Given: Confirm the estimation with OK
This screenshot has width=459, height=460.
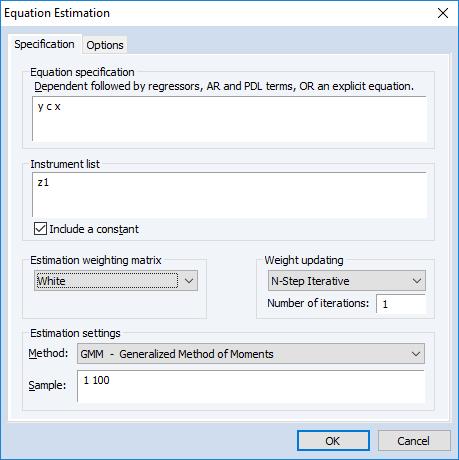Looking at the screenshot, I should click(x=333, y=441).
